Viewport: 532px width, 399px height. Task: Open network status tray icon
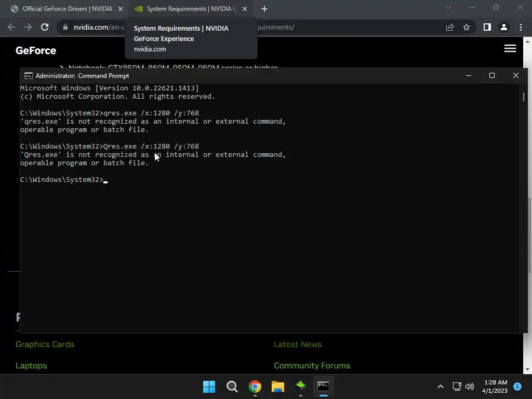point(457,387)
